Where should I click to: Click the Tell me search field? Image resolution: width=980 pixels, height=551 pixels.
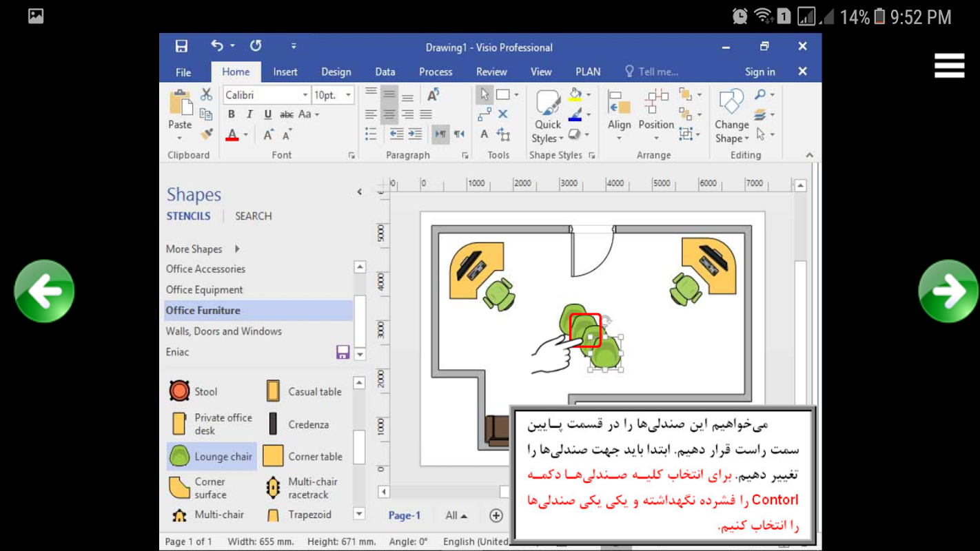pyautogui.click(x=651, y=72)
